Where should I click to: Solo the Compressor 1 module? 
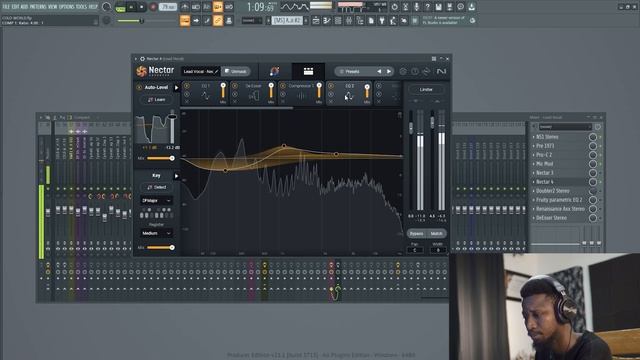coord(283,94)
